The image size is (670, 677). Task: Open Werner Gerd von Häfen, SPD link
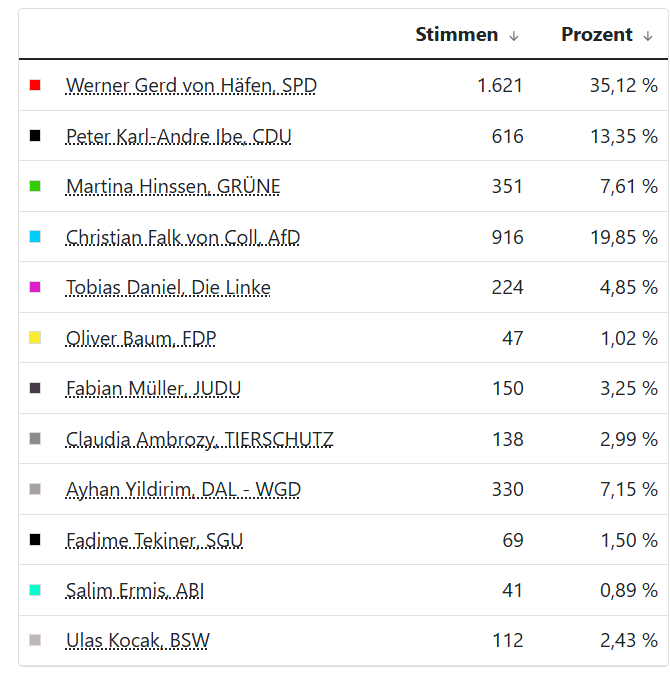tap(191, 86)
